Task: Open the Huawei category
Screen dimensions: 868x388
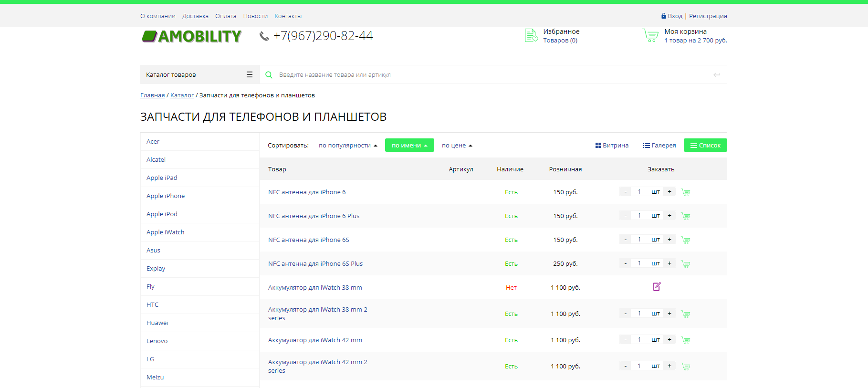Action: pyautogui.click(x=200, y=323)
